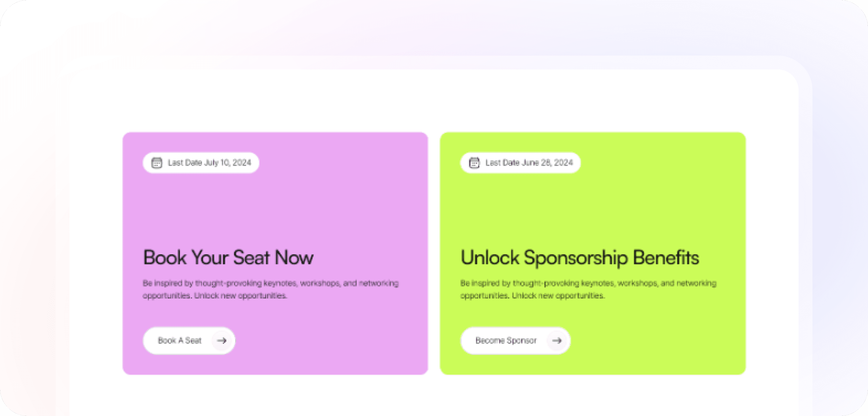Click the description paragraph in the pink card

[270, 289]
